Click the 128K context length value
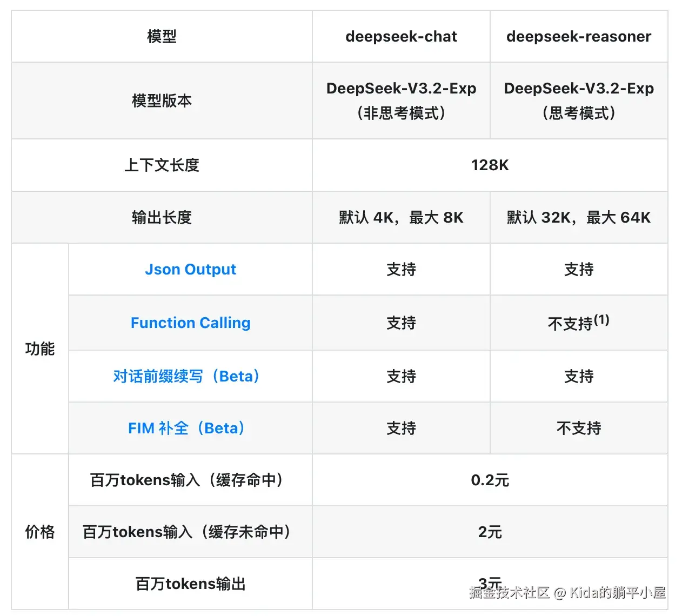This screenshot has width=682, height=616. point(490,165)
